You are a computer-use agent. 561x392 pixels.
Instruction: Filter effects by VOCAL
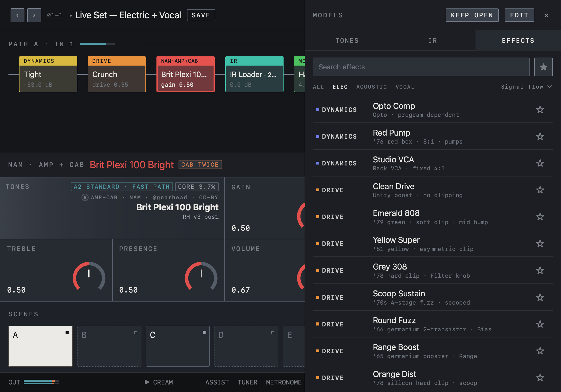pyautogui.click(x=405, y=87)
